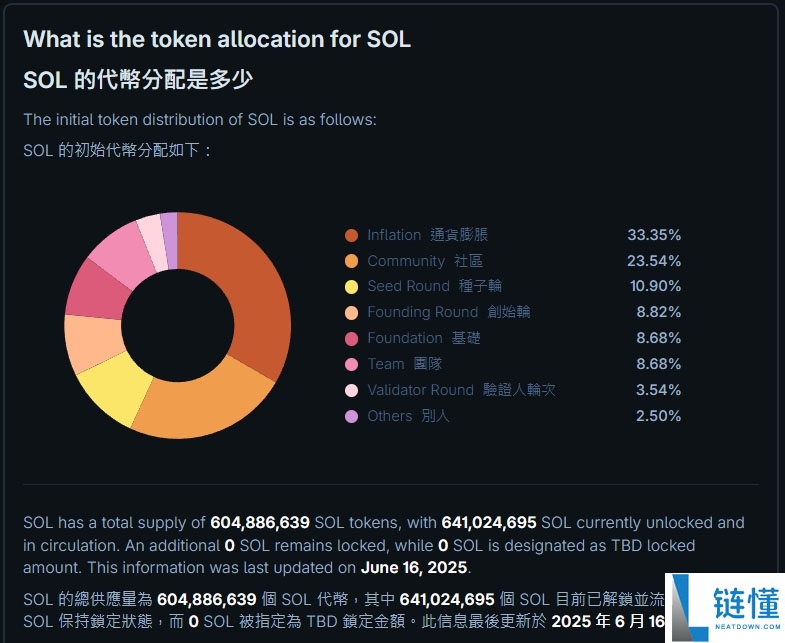
Task: Click the Seed Round legend color dot
Action: (351, 287)
